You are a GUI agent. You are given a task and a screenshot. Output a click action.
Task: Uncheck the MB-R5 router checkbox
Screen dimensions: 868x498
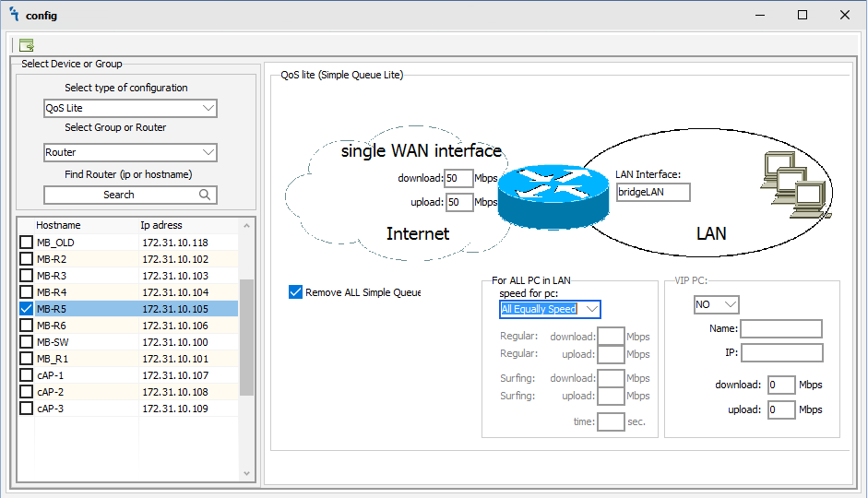coord(27,309)
